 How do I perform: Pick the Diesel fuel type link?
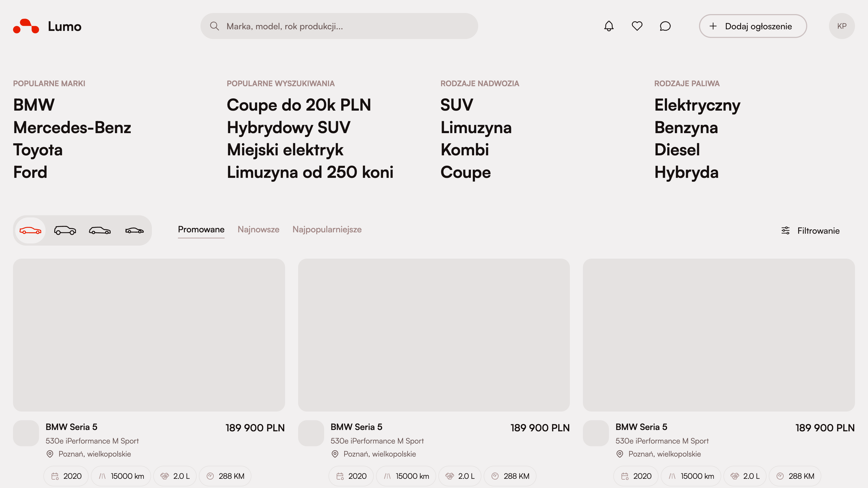pyautogui.click(x=677, y=150)
